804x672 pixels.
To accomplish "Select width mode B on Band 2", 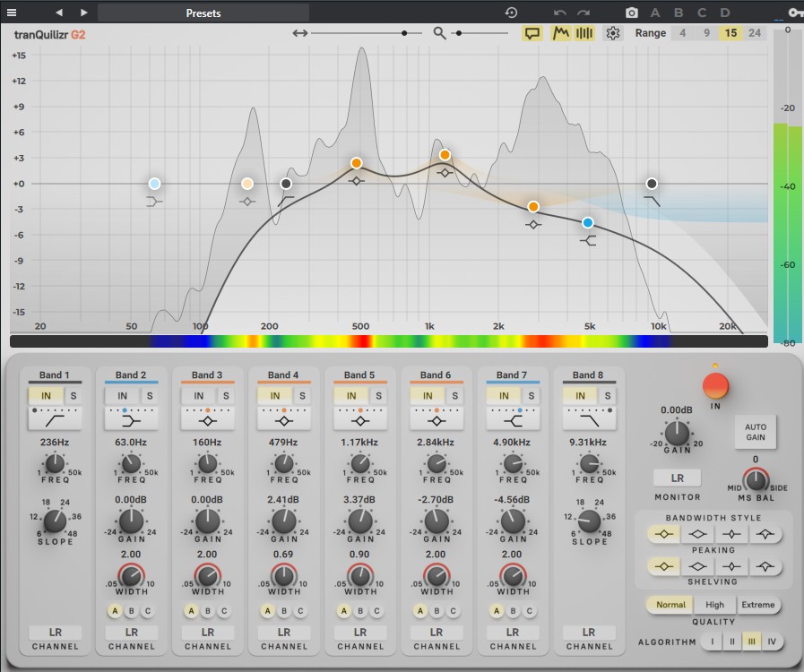I will tap(131, 611).
